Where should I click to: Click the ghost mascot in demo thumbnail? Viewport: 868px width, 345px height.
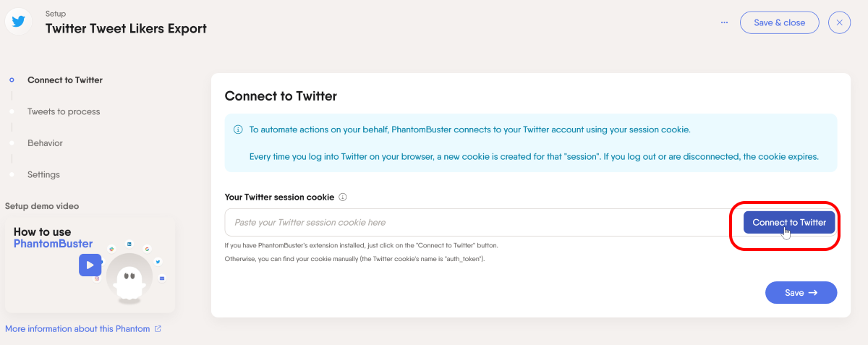(x=129, y=278)
